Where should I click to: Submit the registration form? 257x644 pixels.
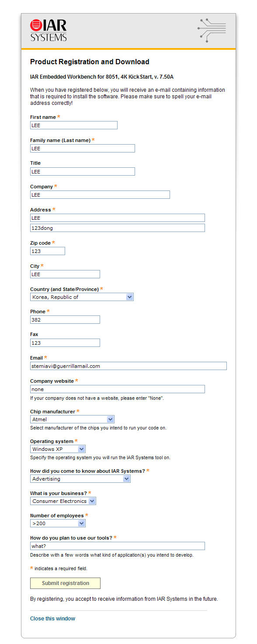65,583
